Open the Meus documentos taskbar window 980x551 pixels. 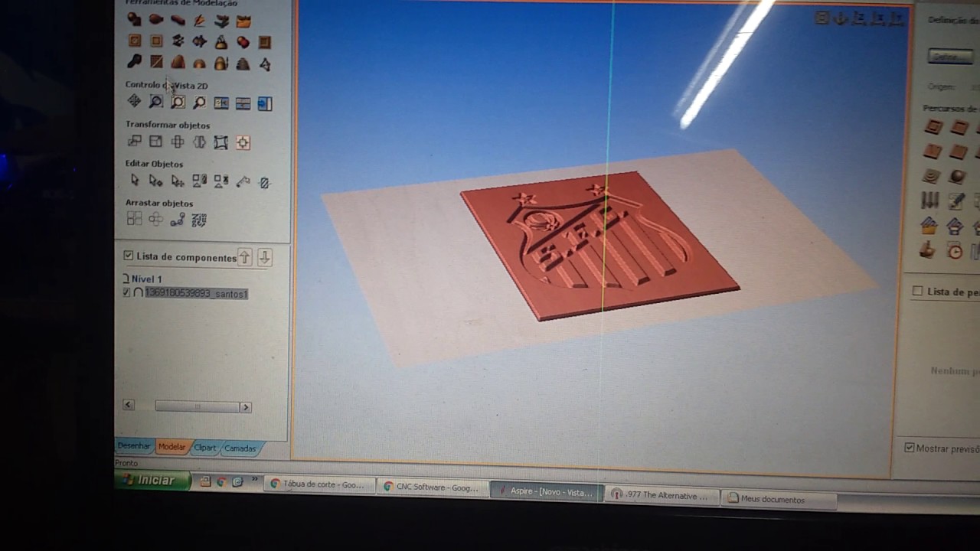[778, 499]
